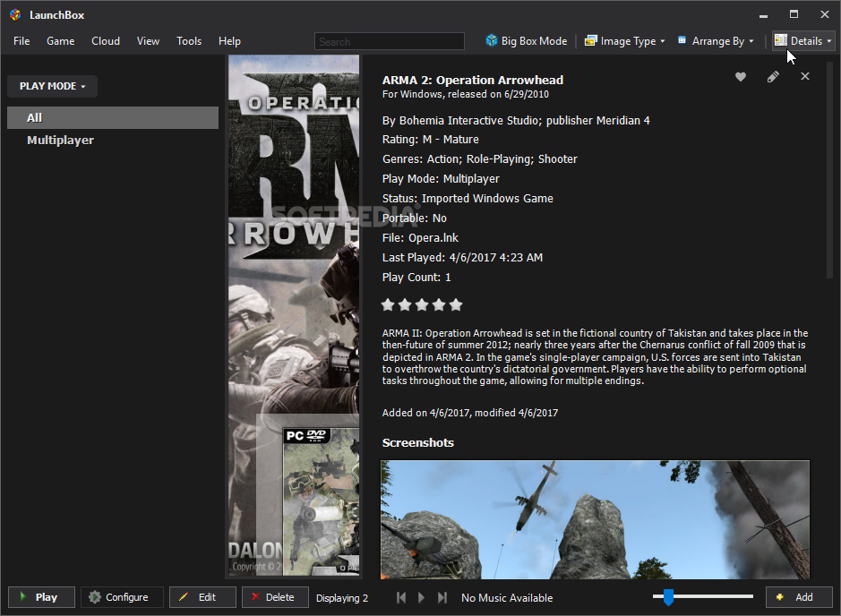Viewport: 841px width, 616px height.
Task: Open the Tools menu
Action: coord(189,41)
